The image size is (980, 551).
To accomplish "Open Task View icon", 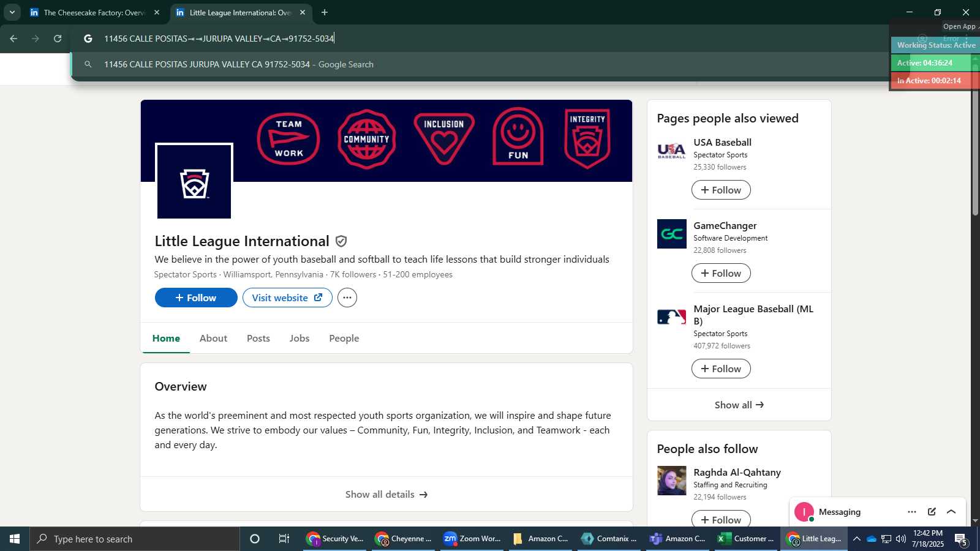I will click(284, 539).
